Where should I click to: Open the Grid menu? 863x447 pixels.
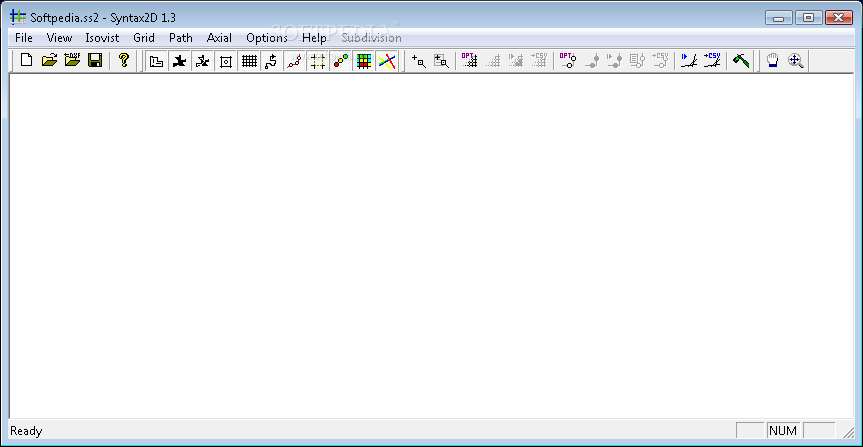[144, 38]
